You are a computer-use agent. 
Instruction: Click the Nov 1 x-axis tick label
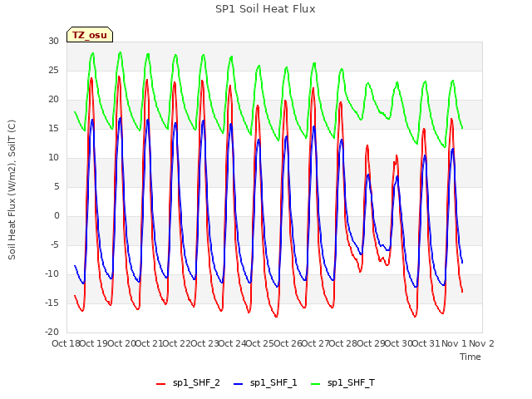pos(454,343)
